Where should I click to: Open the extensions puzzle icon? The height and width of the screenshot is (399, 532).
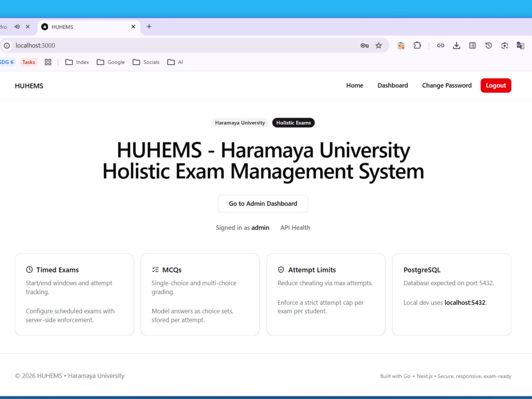pyautogui.click(x=417, y=45)
